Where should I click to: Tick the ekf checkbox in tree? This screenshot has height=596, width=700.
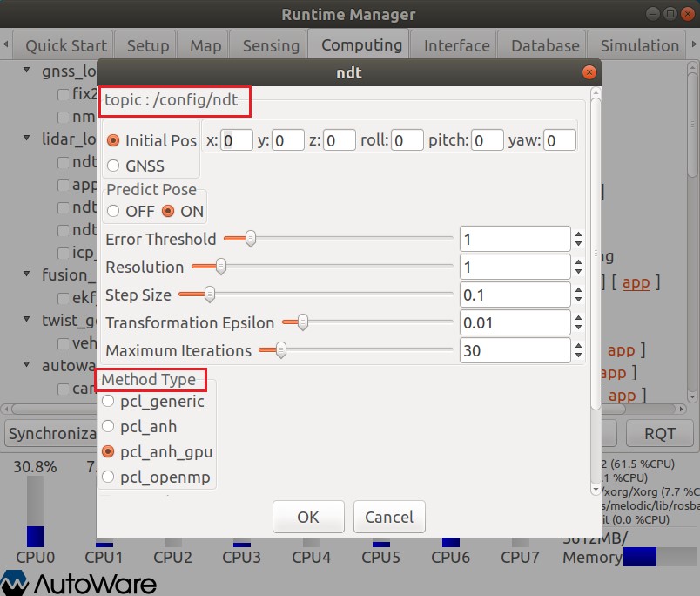(x=64, y=298)
